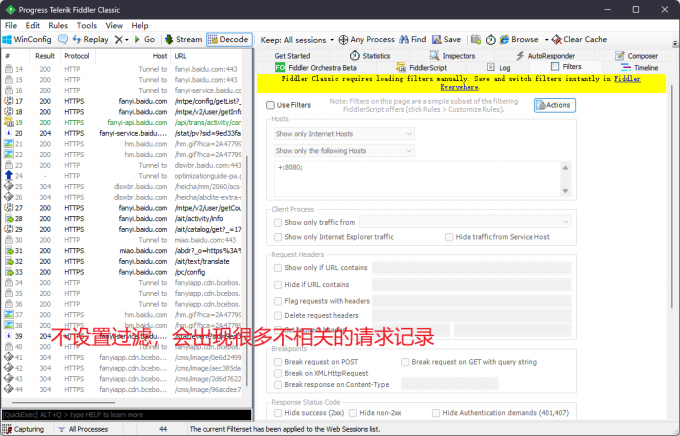Select session 20 with 204 result

(123, 133)
